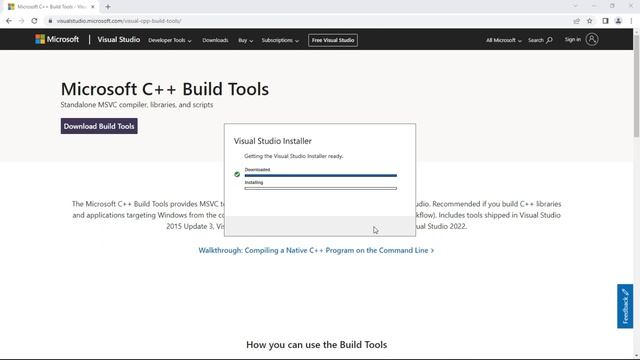Screen dimensions: 640x360
Task: Go back using the browser back arrow
Action: pyautogui.click(x=9, y=21)
